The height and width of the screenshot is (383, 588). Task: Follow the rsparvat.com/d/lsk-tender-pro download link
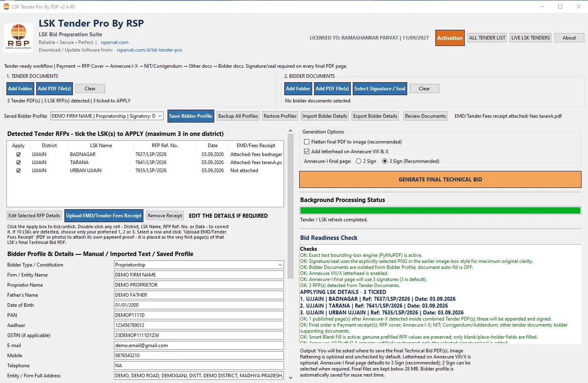[149, 50]
